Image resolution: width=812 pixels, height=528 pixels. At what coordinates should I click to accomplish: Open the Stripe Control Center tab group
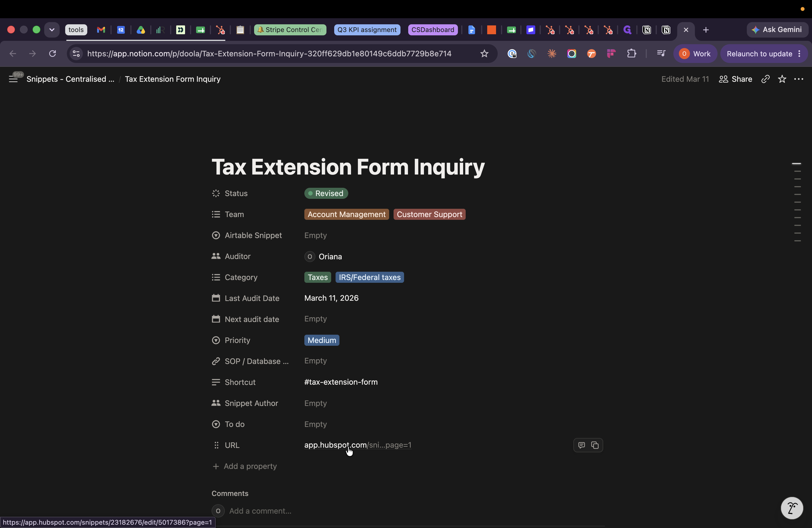[290, 30]
